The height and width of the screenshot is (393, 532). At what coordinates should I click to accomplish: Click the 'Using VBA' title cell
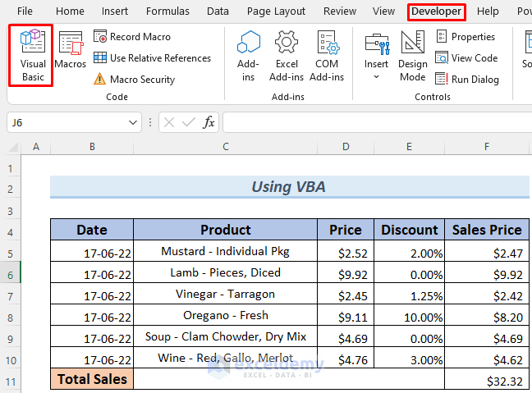click(x=290, y=186)
